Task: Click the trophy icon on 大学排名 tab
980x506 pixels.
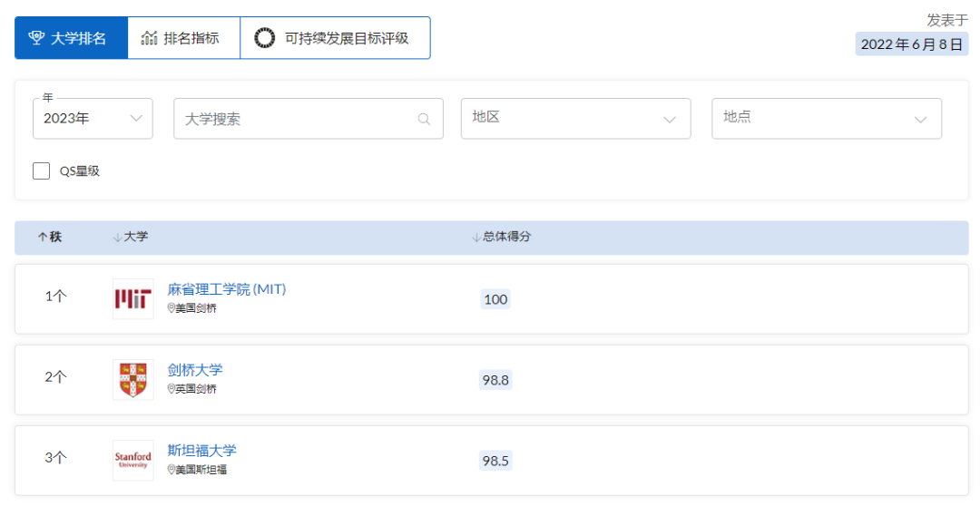Action: click(x=36, y=38)
